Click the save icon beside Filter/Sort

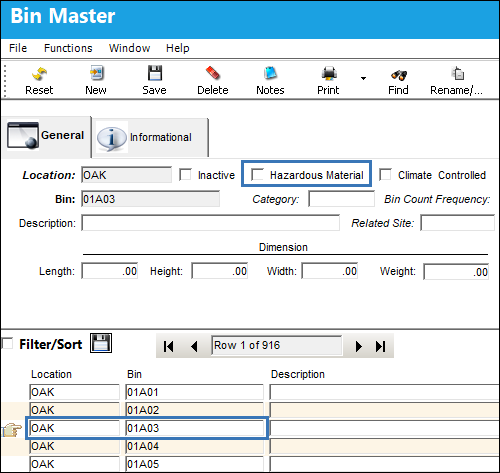click(101, 343)
